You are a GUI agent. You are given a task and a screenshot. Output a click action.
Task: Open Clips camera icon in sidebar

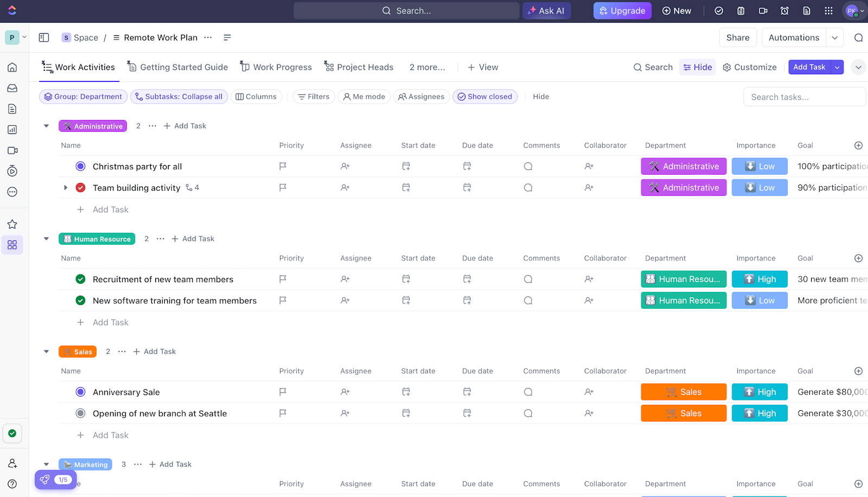(12, 150)
